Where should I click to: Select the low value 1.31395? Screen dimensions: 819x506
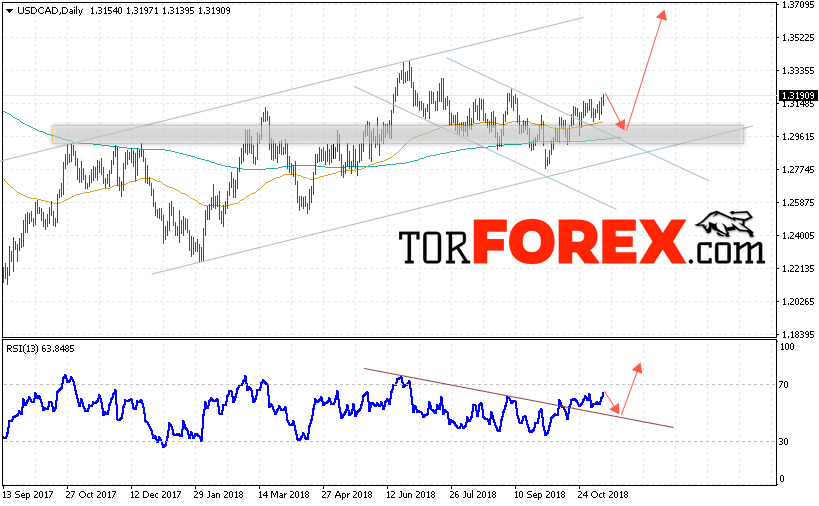click(178, 10)
